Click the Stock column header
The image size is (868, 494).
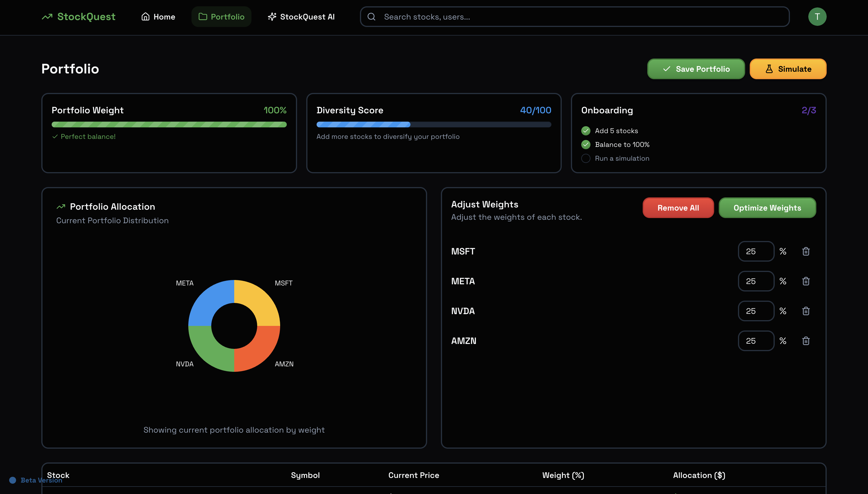click(58, 475)
